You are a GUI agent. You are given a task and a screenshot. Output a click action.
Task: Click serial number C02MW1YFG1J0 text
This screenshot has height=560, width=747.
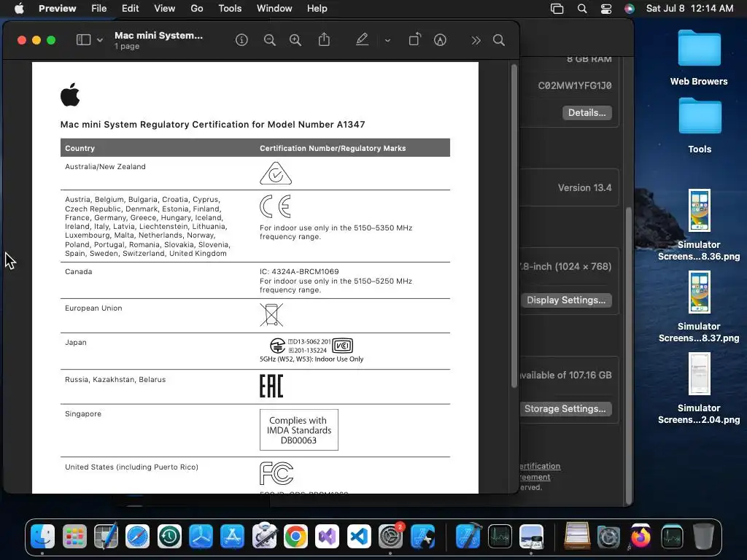pos(575,86)
